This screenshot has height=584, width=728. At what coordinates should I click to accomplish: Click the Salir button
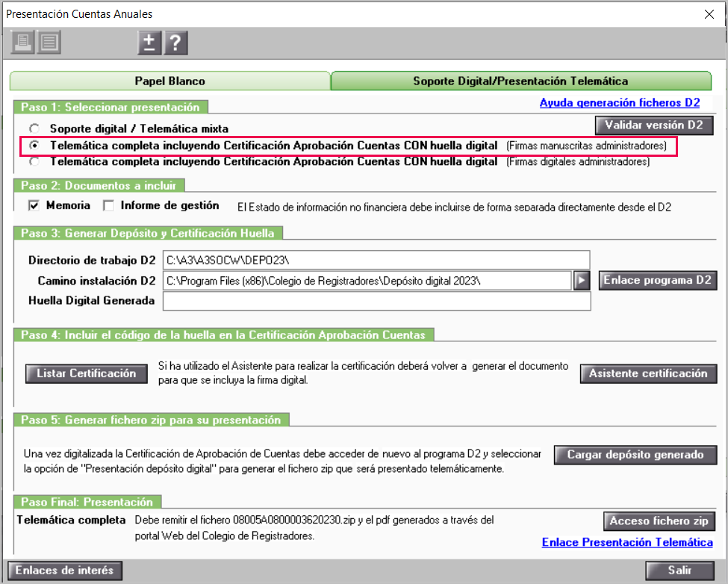(x=679, y=571)
